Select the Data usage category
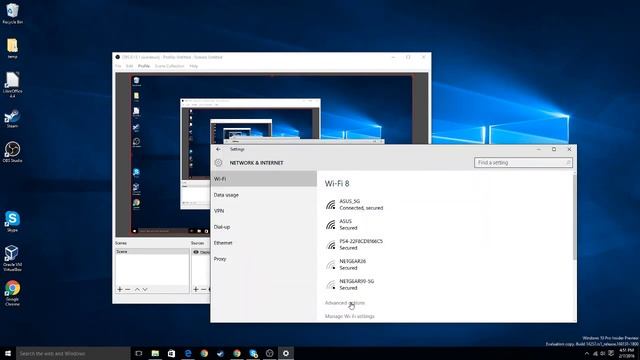 tap(264, 195)
